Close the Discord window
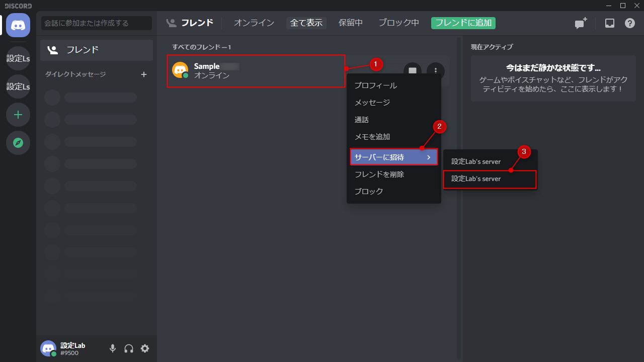The height and width of the screenshot is (362, 644). tap(636, 6)
